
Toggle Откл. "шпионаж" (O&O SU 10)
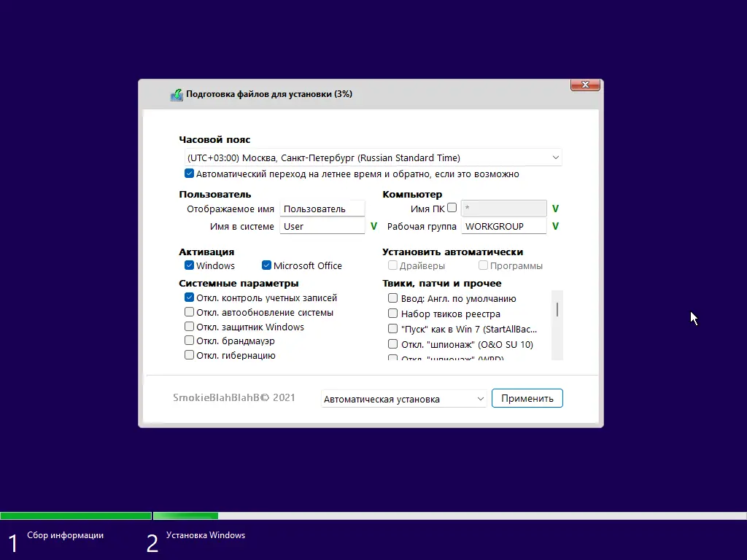(x=392, y=344)
